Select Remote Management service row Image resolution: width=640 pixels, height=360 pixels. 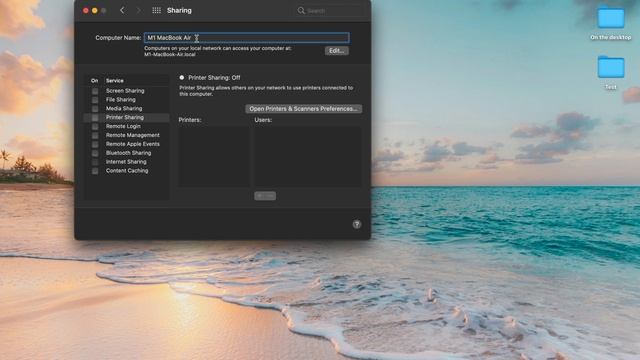[126, 135]
